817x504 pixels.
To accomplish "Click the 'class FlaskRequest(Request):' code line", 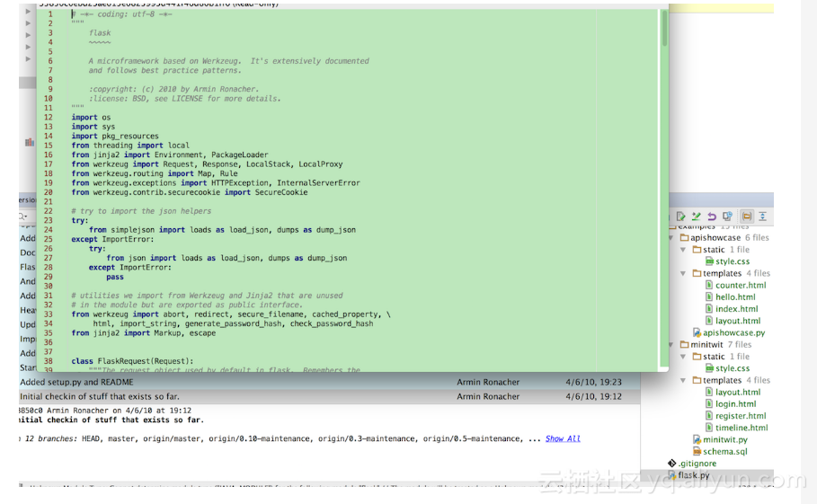I will tap(132, 361).
